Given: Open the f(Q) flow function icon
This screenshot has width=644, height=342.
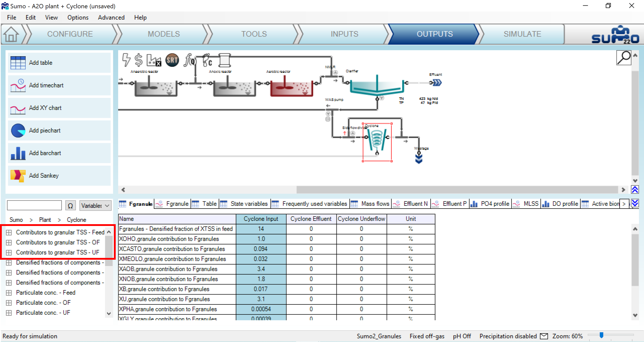Looking at the screenshot, I should 190,60.
